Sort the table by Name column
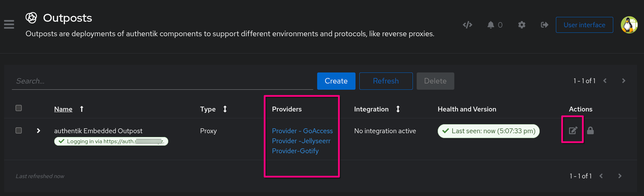 coord(63,109)
